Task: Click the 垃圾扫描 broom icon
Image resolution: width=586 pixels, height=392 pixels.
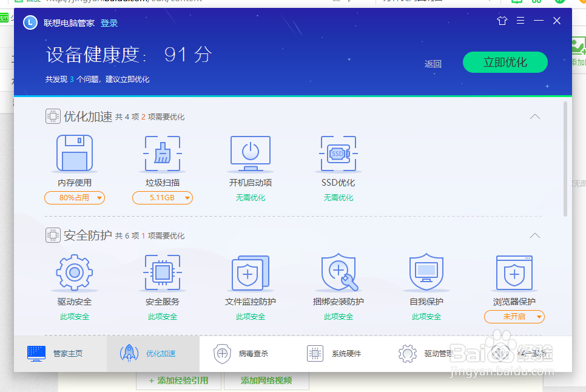Action: click(x=163, y=153)
